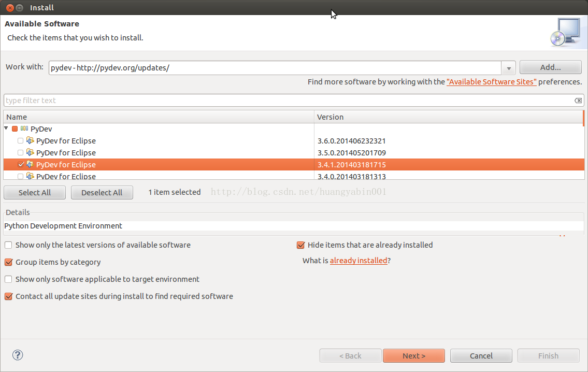The height and width of the screenshot is (372, 588).
Task: Uncheck Hide items that are already installed
Action: pyautogui.click(x=300, y=245)
